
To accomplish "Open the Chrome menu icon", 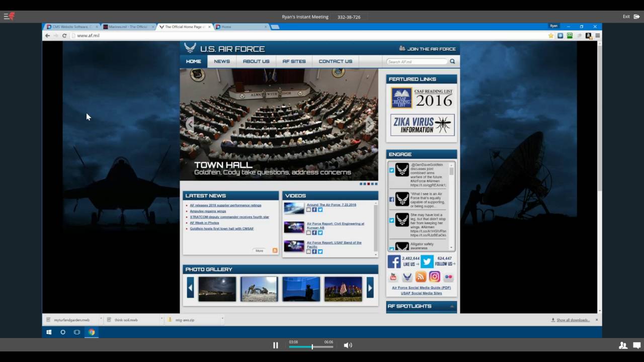I will 597,36.
